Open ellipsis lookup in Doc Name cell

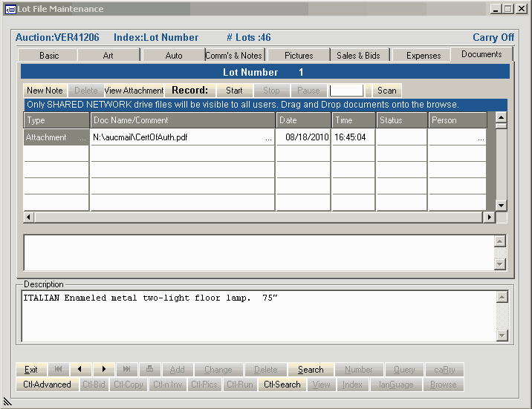pyautogui.click(x=268, y=138)
